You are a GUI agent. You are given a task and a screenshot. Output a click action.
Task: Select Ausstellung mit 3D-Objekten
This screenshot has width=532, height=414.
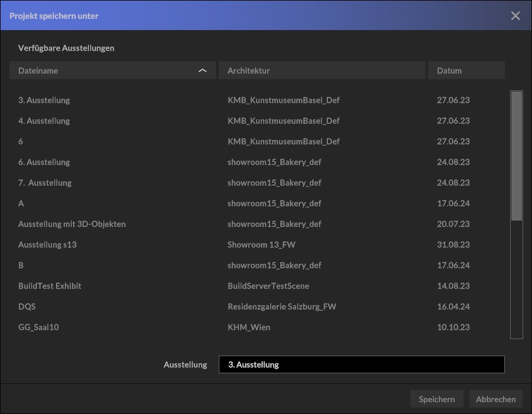(x=257, y=224)
